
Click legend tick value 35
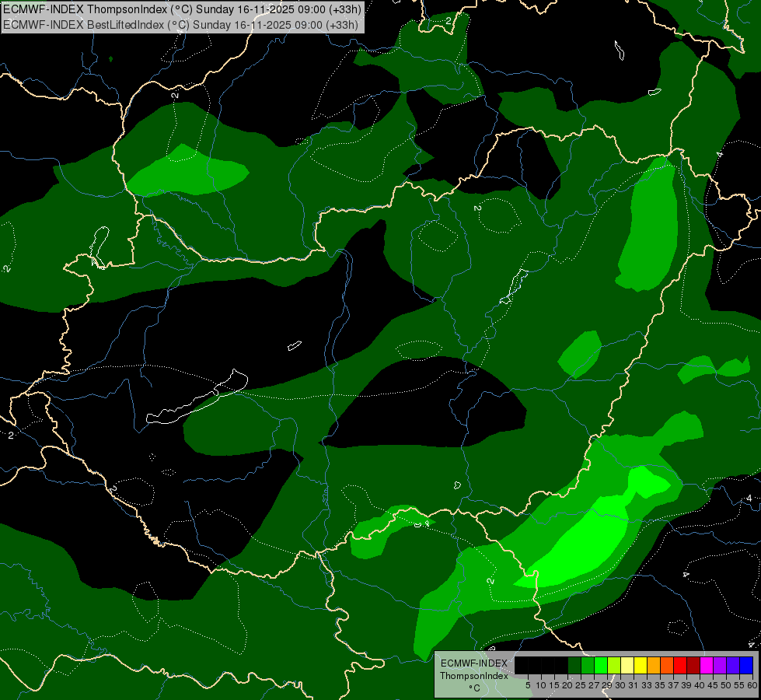tap(660, 685)
